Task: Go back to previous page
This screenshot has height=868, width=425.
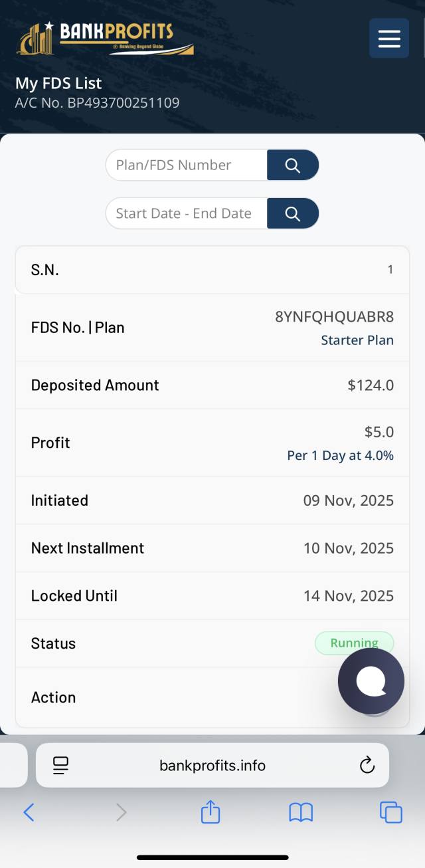Action: point(29,812)
